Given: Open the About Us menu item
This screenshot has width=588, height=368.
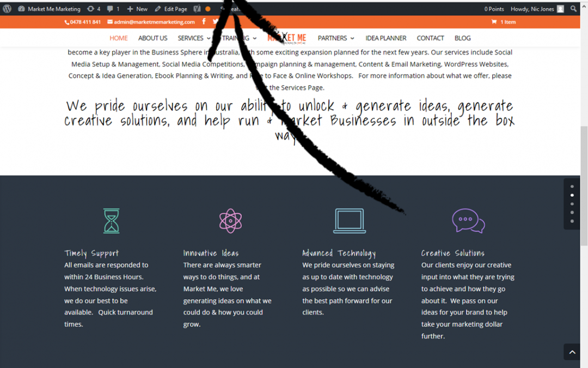Looking at the screenshot, I should tap(152, 38).
